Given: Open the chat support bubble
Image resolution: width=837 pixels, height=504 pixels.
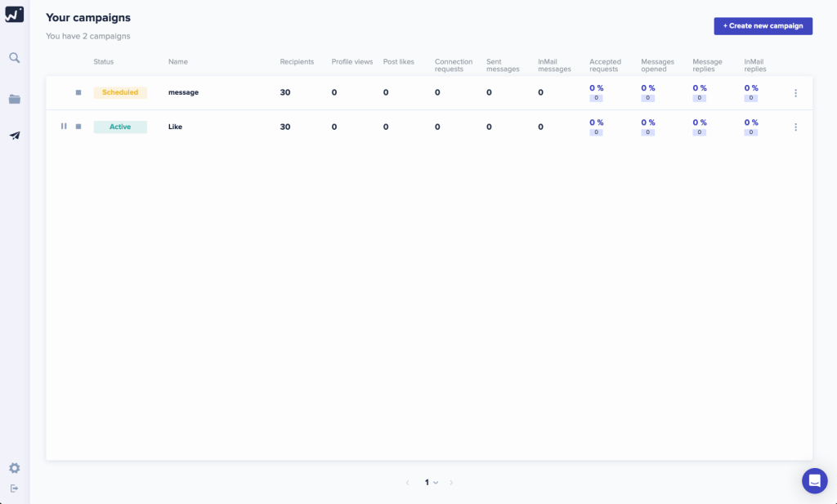Looking at the screenshot, I should point(814,481).
